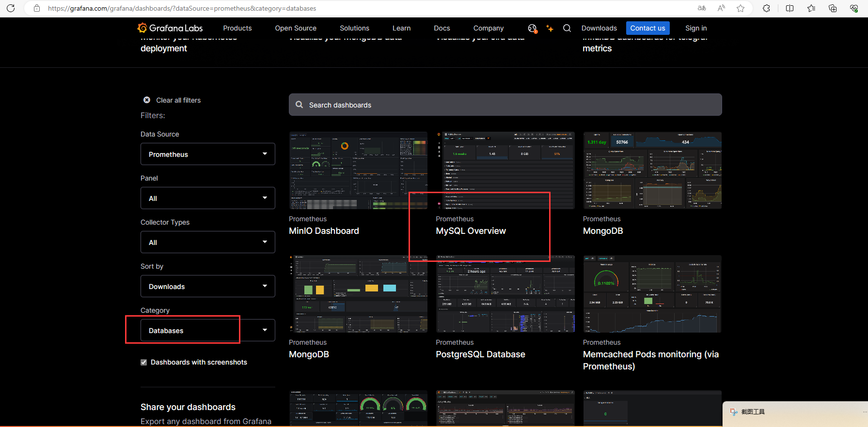Open the Solutions menu
Image resolution: width=868 pixels, height=427 pixels.
(354, 28)
